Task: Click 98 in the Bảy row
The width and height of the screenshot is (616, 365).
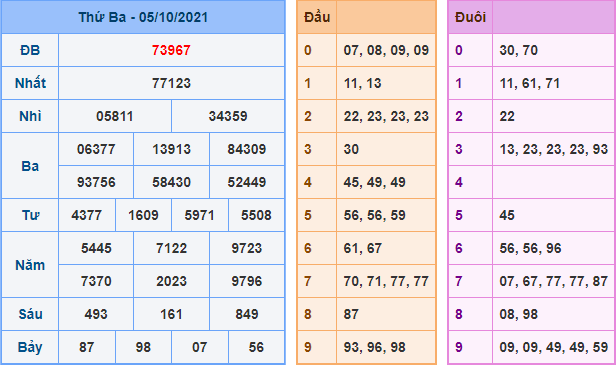Action: coord(143,347)
